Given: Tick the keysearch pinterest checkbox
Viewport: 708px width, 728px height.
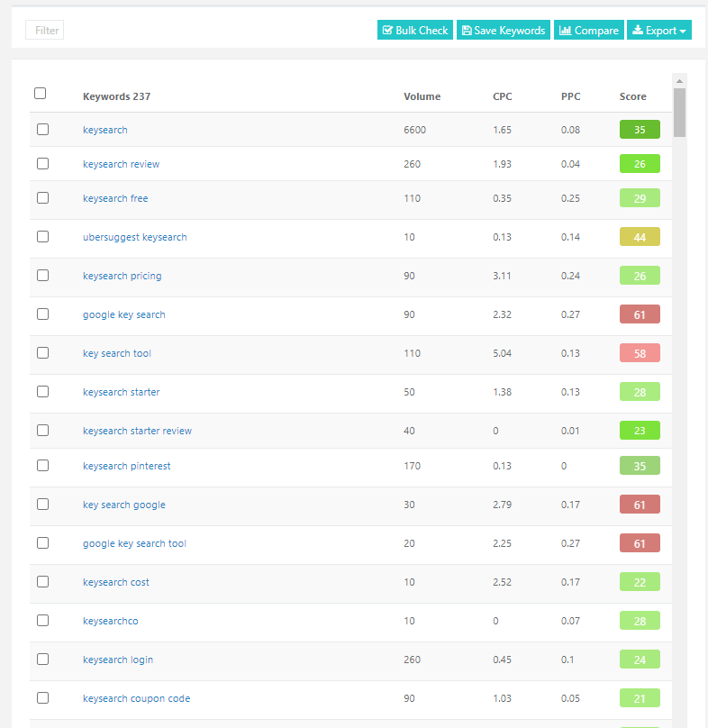Looking at the screenshot, I should tap(42, 466).
